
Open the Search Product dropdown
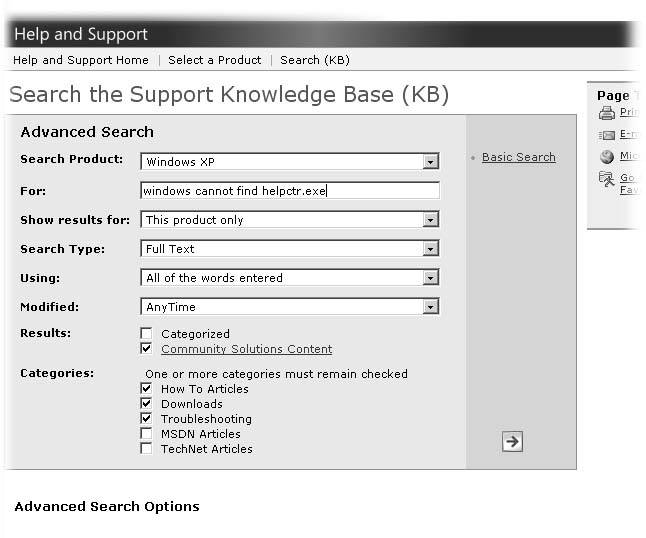430,161
